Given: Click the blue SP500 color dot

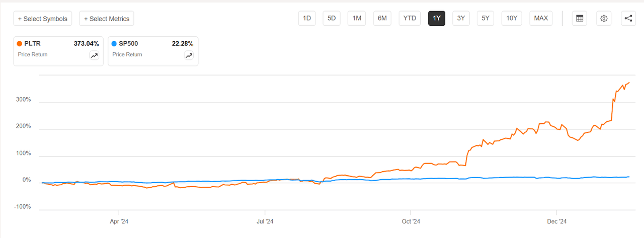Looking at the screenshot, I should (x=114, y=44).
